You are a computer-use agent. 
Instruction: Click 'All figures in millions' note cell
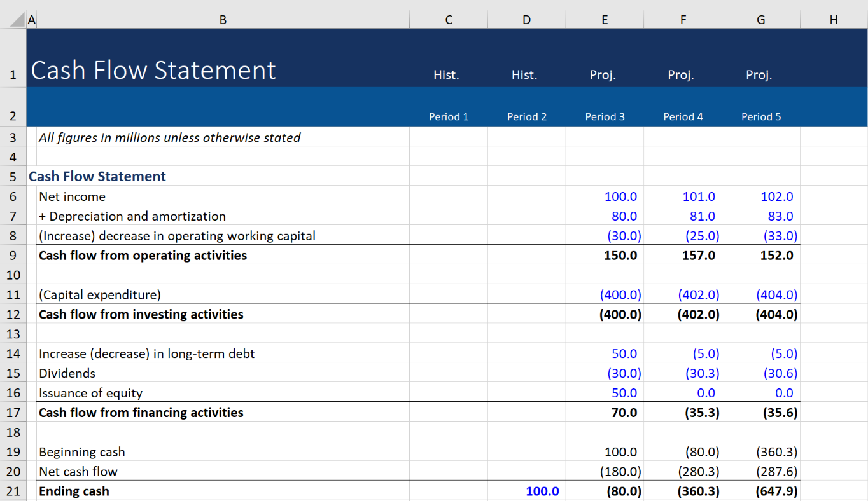[170, 137]
